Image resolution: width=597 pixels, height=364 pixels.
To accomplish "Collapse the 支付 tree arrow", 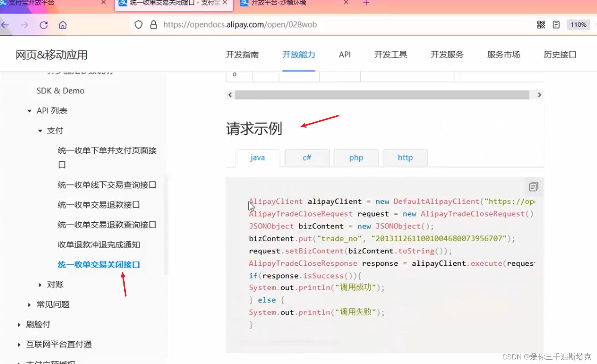I will click(x=40, y=131).
